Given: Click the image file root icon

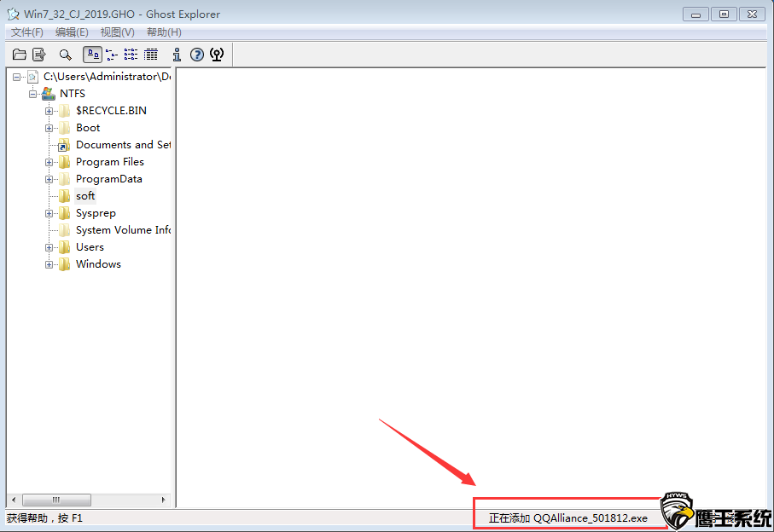Looking at the screenshot, I should [33, 77].
